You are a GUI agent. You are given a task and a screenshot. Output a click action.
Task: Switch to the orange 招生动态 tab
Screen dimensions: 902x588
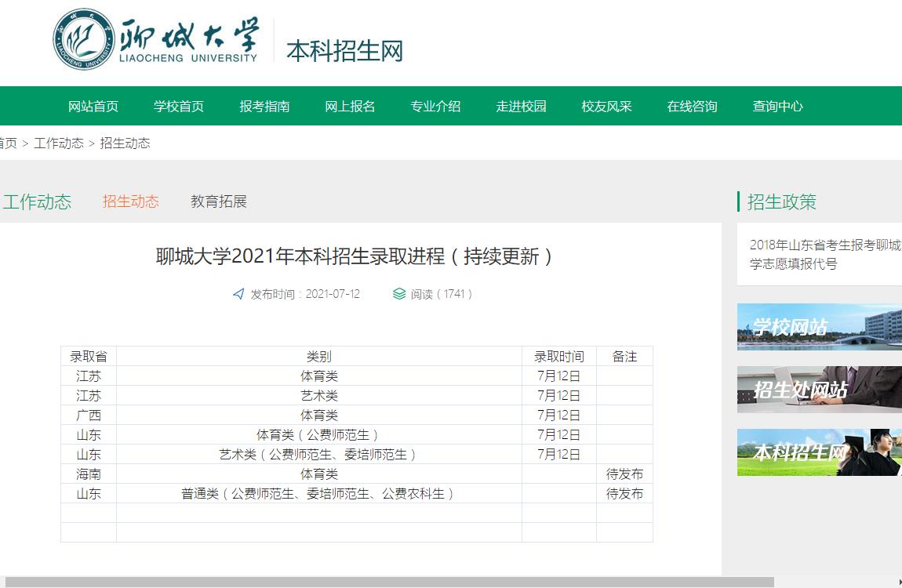[130, 201]
